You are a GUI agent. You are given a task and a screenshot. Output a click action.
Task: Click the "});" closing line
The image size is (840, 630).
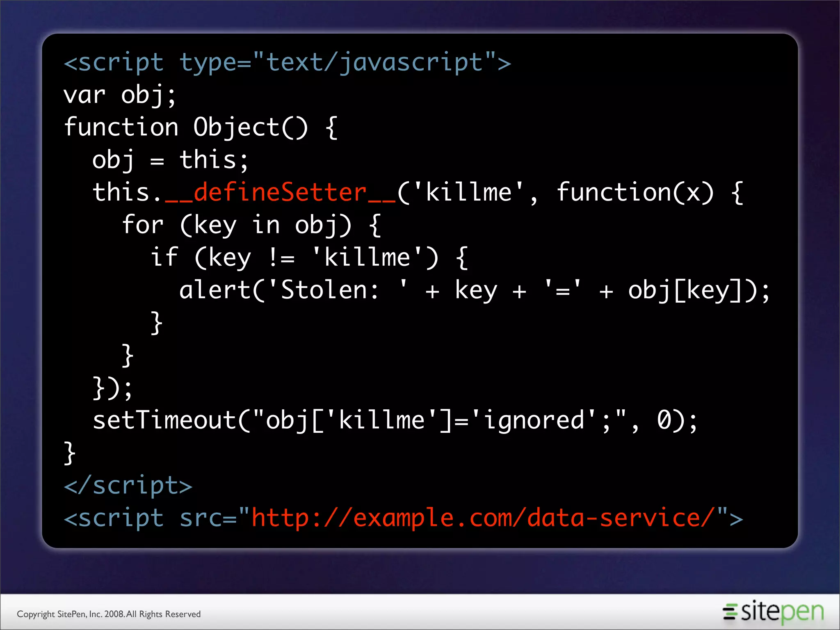(x=113, y=388)
